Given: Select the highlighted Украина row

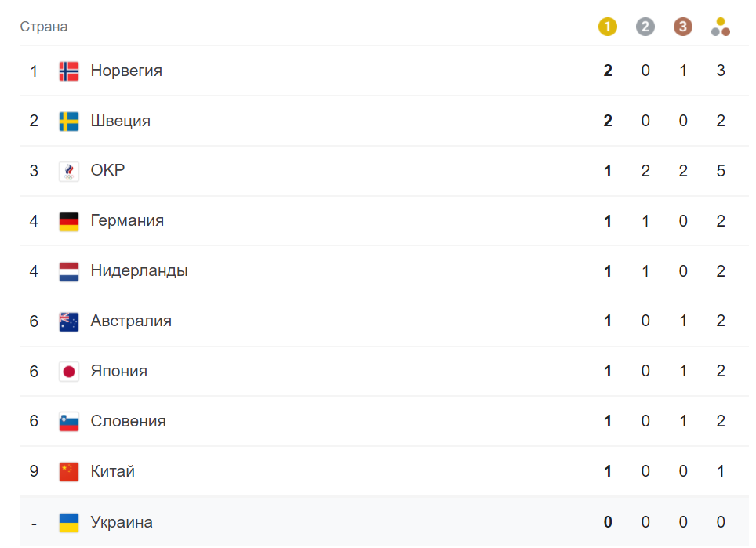Looking at the screenshot, I should coord(353,522).
